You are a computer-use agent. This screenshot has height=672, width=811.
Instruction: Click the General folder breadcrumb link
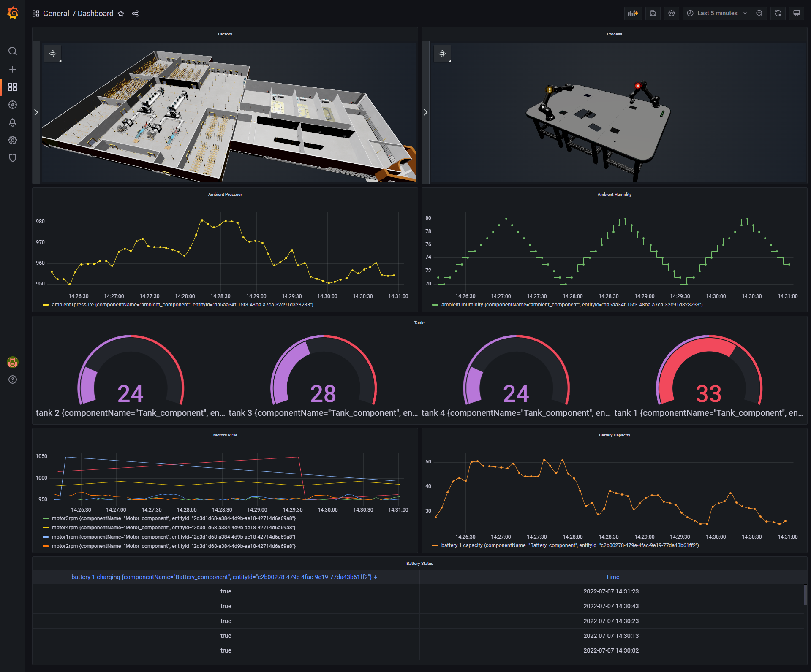56,14
